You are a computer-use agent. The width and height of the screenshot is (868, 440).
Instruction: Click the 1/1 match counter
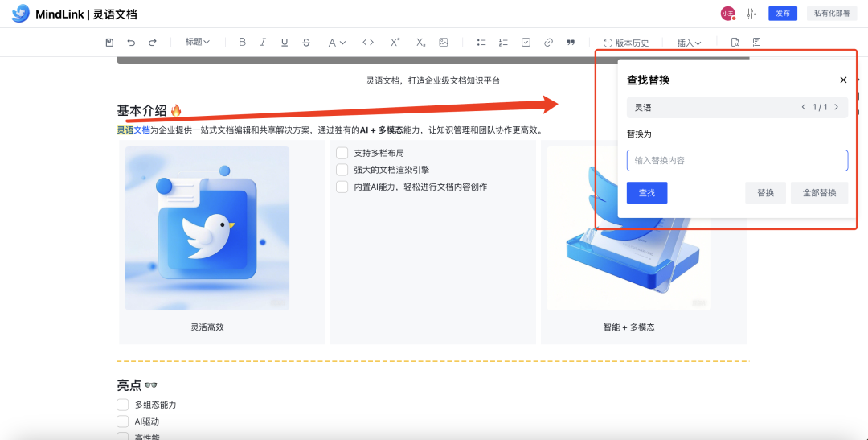pyautogui.click(x=820, y=108)
